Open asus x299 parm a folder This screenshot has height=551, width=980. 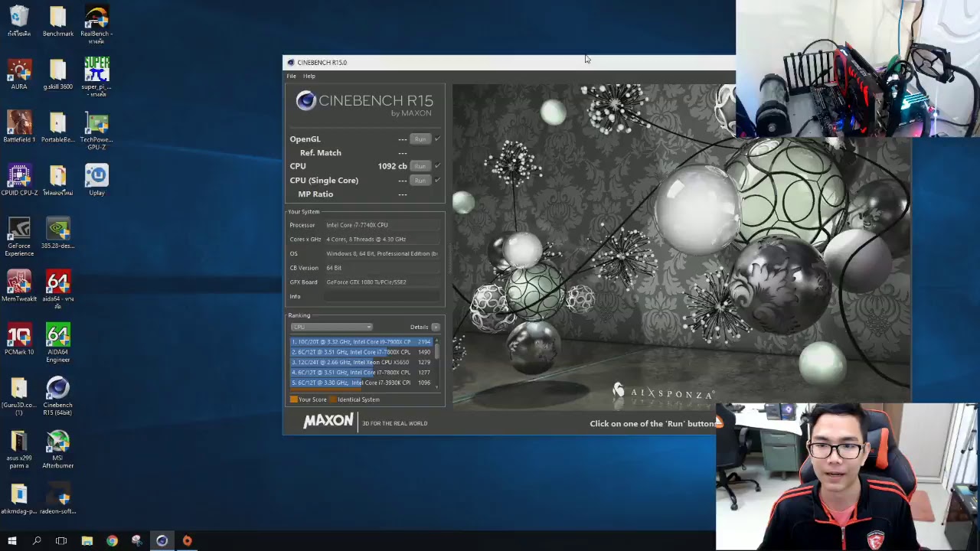tap(19, 449)
